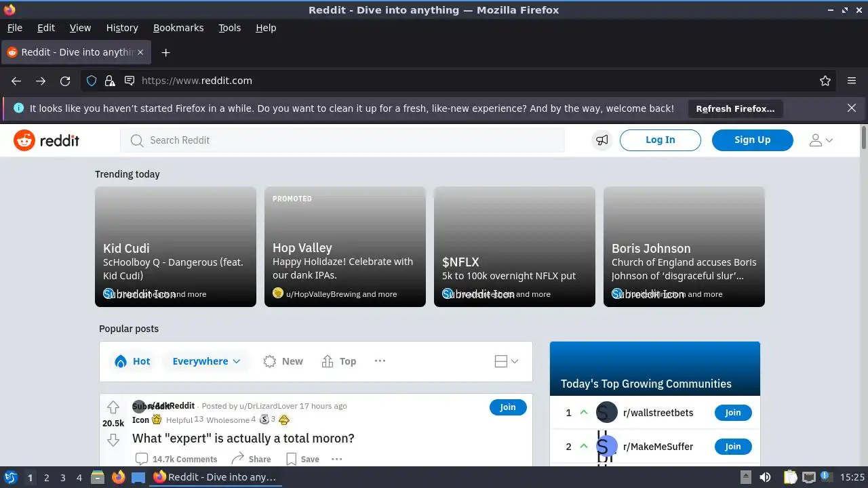Go back with the browser back arrow
868x488 pixels.
[16, 81]
